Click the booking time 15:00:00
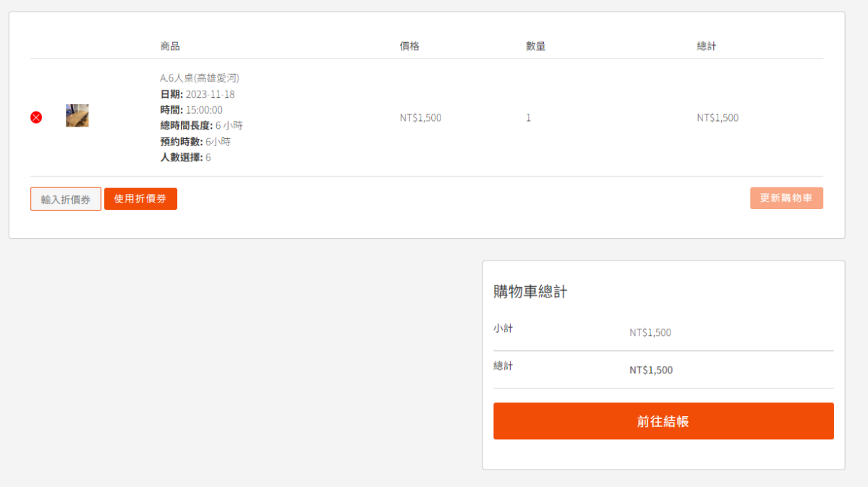Image resolution: width=868 pixels, height=487 pixels. 204,110
